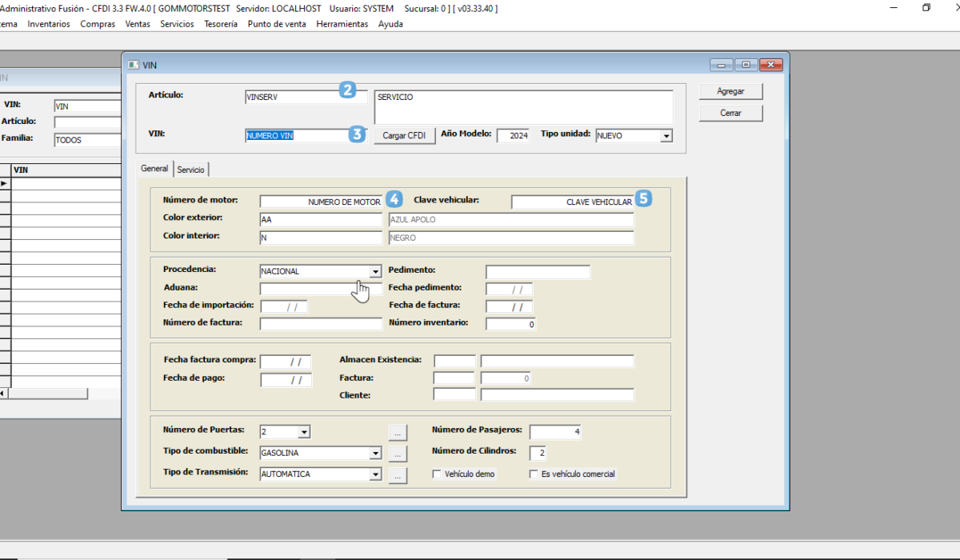Open the Servicios menu
The width and height of the screenshot is (960, 560).
(x=177, y=24)
